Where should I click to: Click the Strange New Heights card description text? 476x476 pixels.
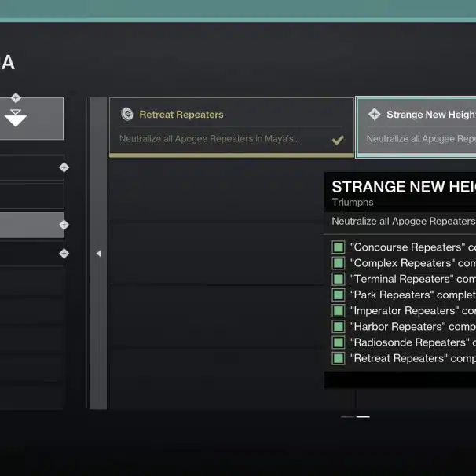421,139
